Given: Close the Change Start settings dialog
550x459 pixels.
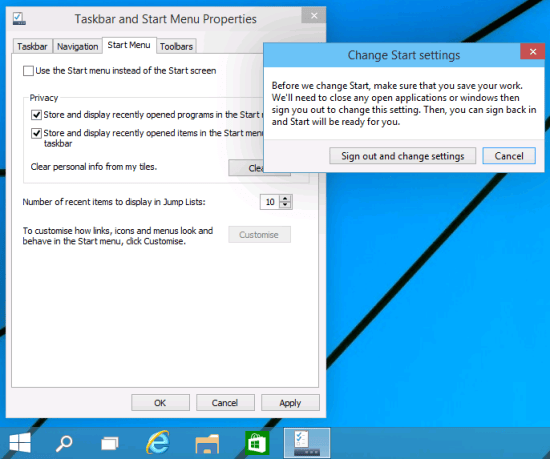Looking at the screenshot, I should [x=532, y=52].
